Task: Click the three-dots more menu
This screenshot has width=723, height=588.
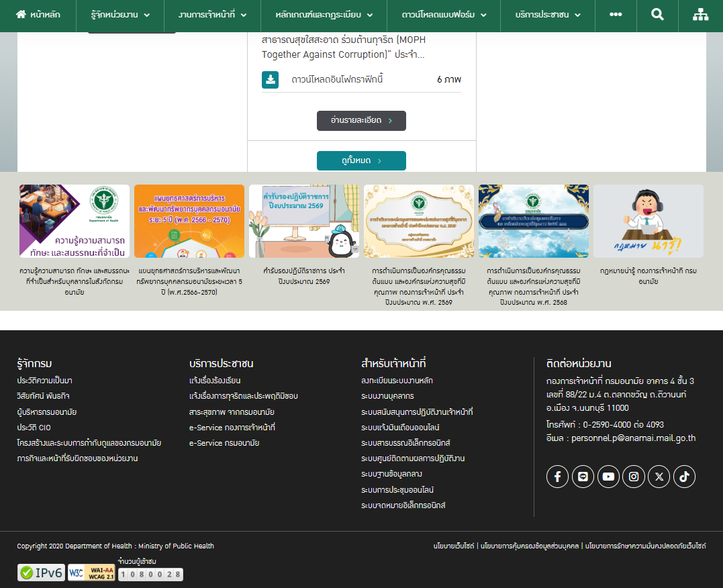Action: [x=616, y=15]
